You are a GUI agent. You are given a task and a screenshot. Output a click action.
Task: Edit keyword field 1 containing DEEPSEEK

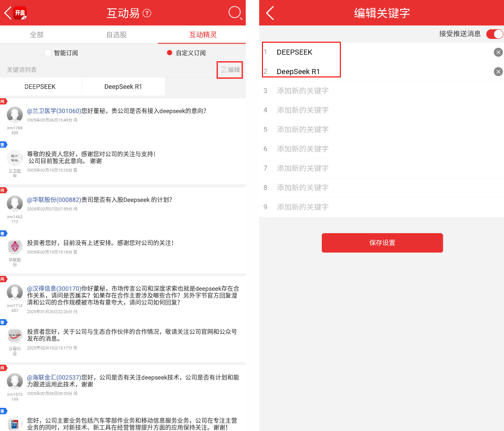383,52
